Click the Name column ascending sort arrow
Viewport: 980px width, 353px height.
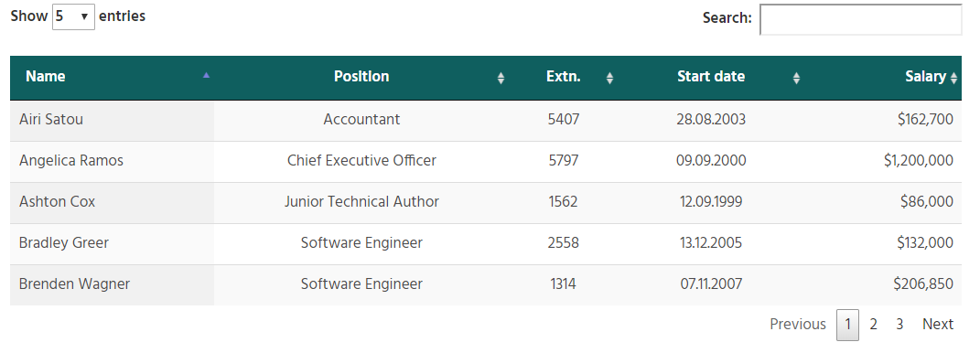[x=206, y=75]
